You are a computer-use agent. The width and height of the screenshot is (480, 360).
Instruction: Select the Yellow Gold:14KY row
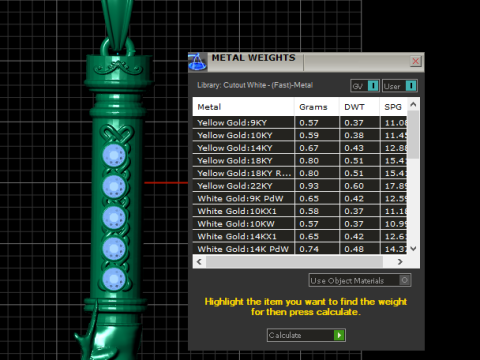click(300, 148)
